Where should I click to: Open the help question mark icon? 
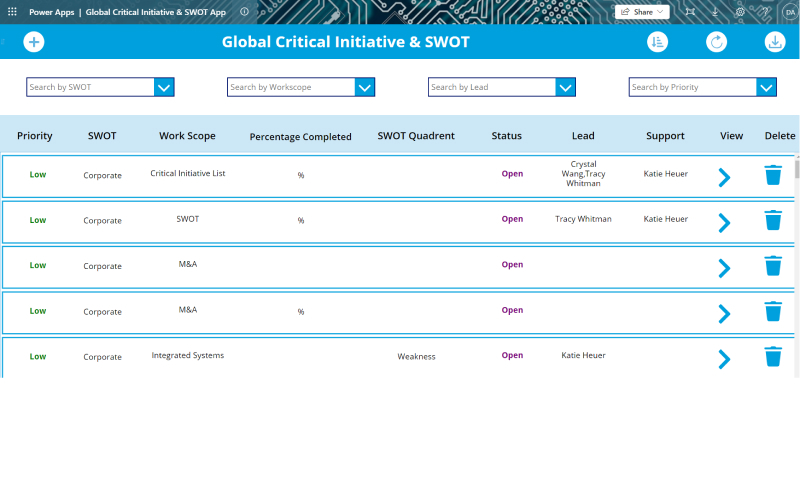point(765,12)
